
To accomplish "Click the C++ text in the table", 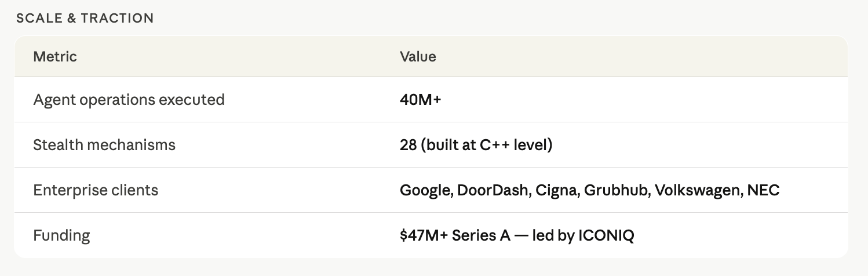I will pos(494,145).
